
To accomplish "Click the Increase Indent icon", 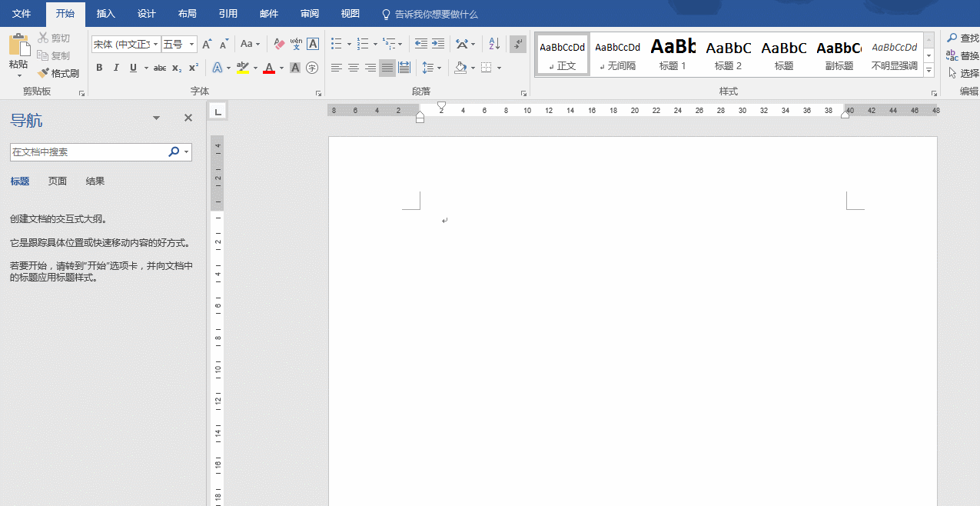I will coord(438,44).
